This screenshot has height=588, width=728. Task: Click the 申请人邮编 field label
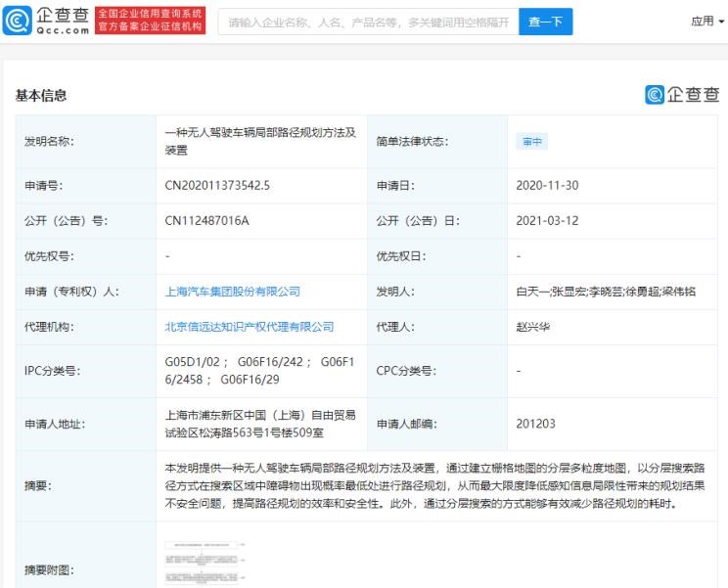(x=407, y=424)
